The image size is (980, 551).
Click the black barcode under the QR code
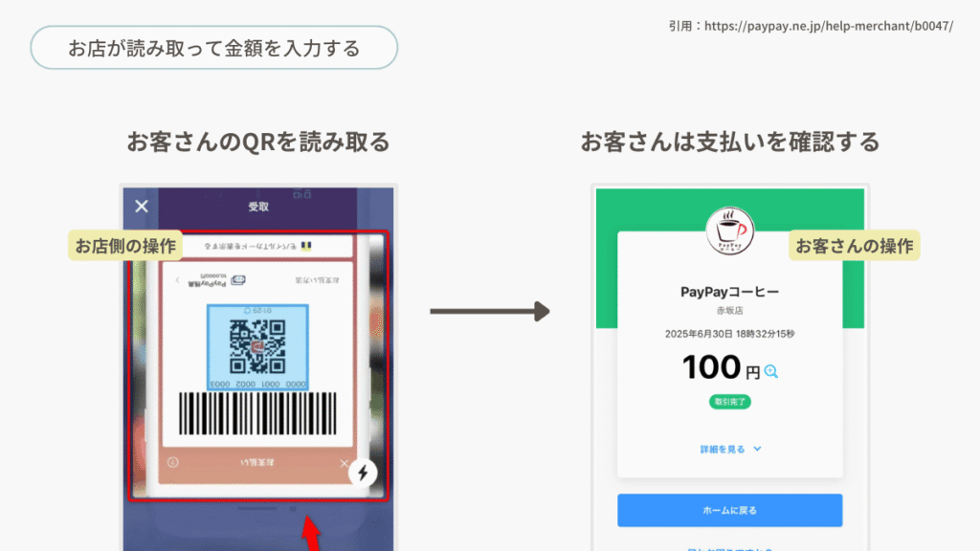257,413
